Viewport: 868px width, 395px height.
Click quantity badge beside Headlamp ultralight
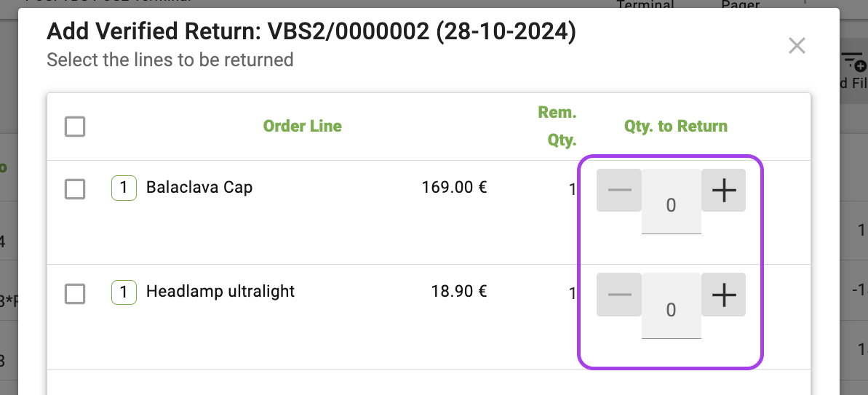point(124,292)
